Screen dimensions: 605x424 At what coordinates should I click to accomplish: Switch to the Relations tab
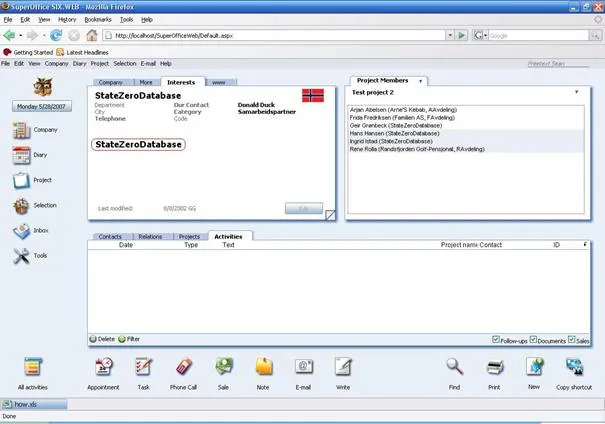coord(150,237)
